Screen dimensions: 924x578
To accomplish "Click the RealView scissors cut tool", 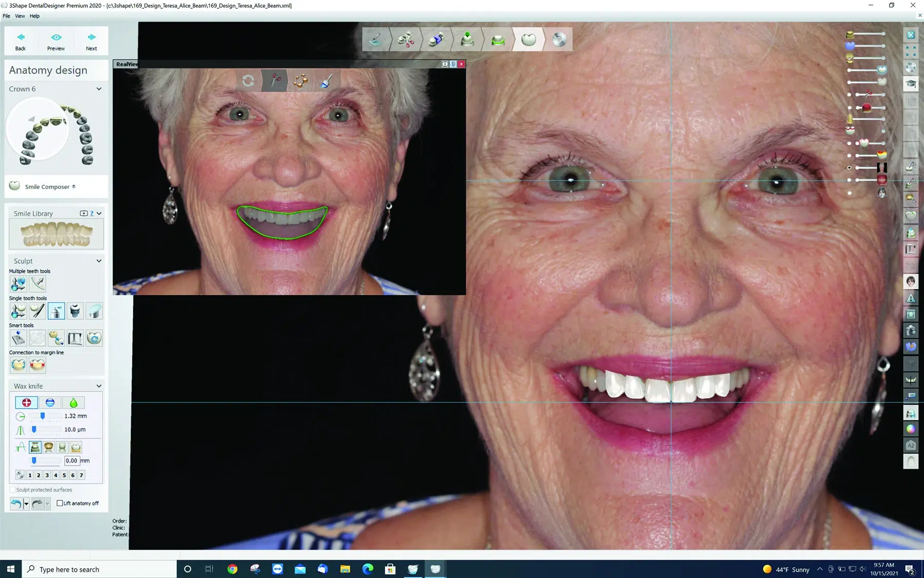I will 276,81.
